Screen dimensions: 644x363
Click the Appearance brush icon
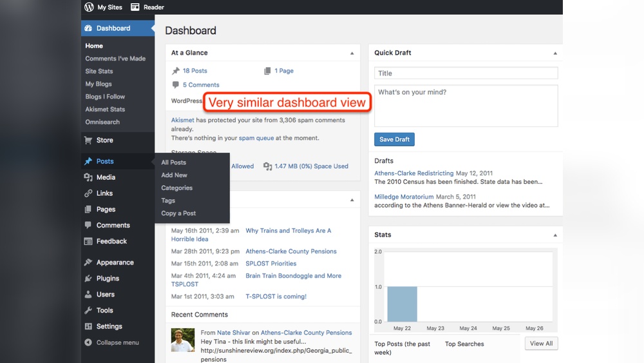tap(88, 262)
